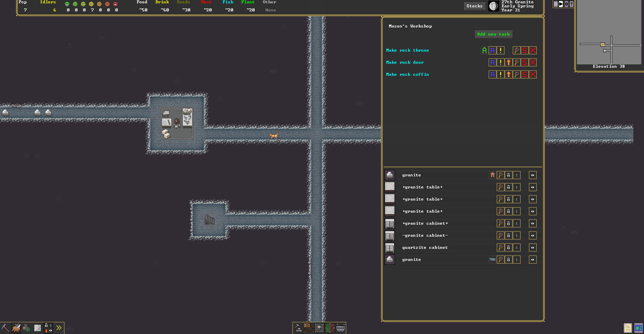
Task: Click the Add new task button
Action: (x=493, y=34)
